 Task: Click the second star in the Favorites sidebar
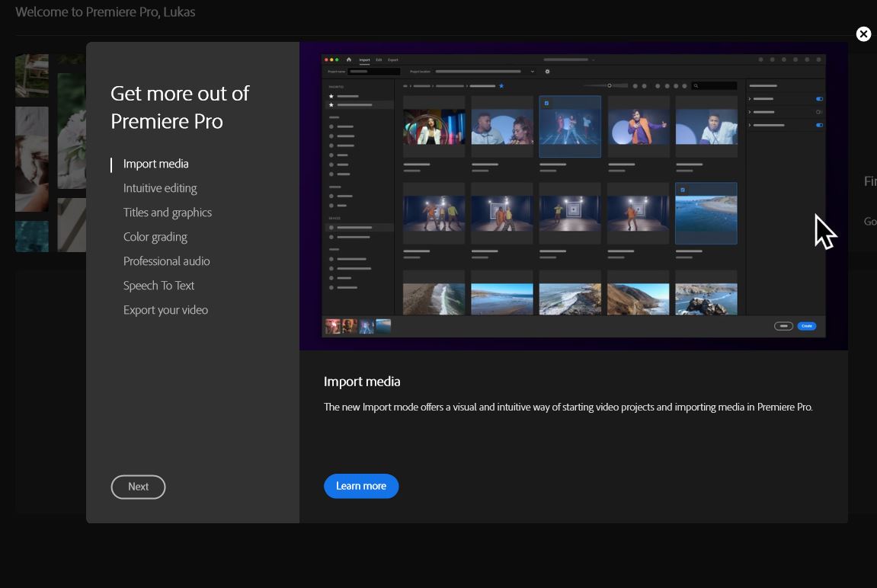pyautogui.click(x=330, y=104)
